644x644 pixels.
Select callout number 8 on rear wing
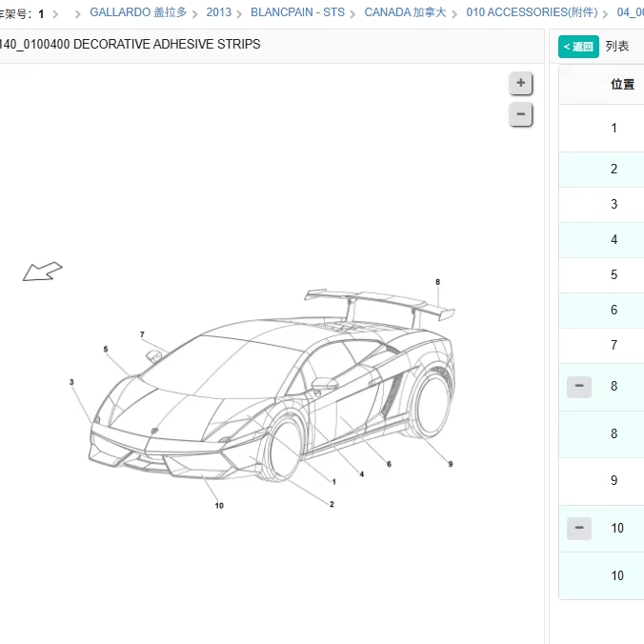pos(437,282)
